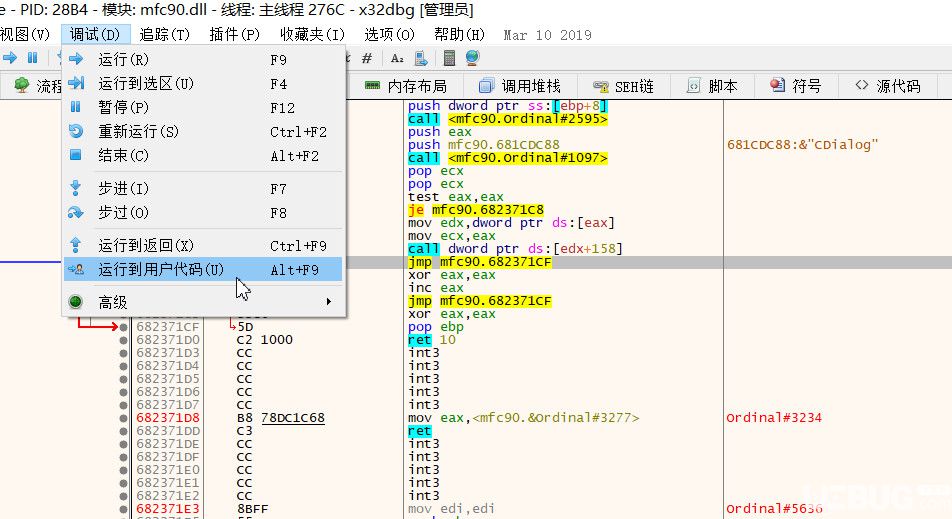
Task: Select 'call dword ptr ds:[edx+158]' line
Action: coord(515,249)
